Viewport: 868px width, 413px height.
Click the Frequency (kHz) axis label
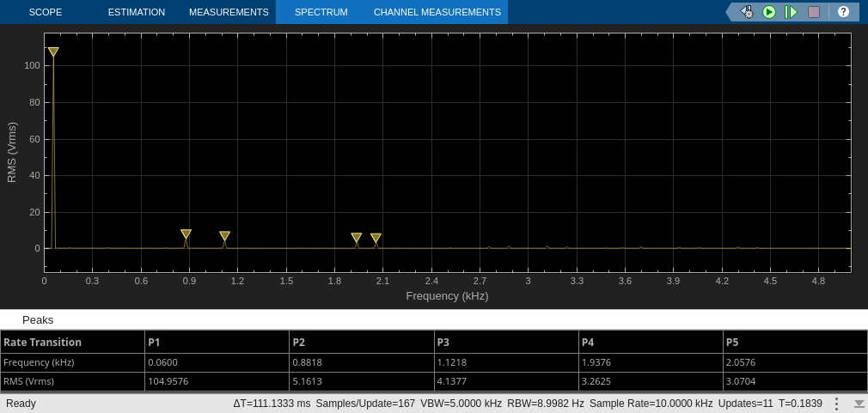coord(447,295)
